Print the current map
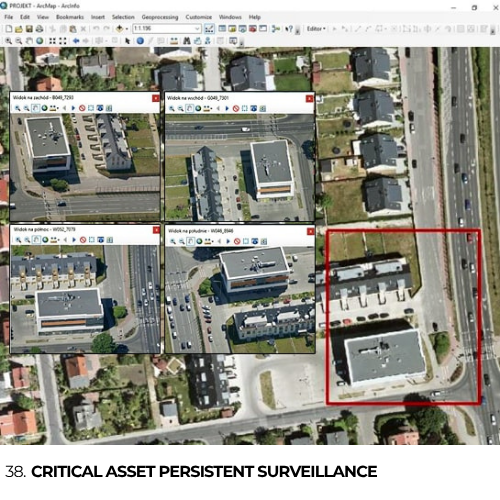500x500 pixels. tap(39, 29)
